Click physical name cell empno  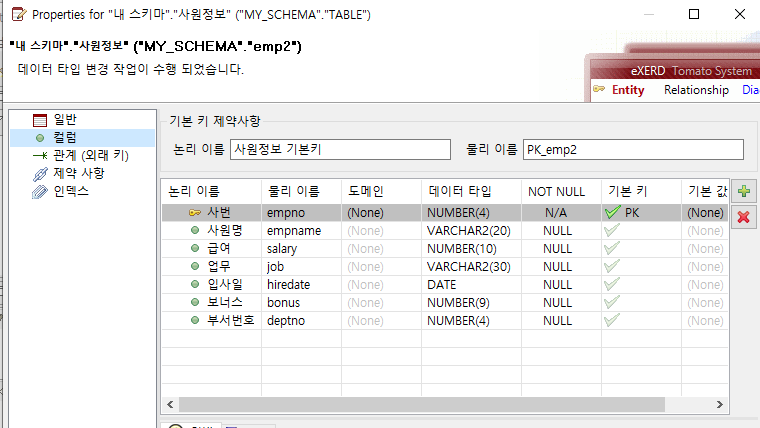pyautogui.click(x=301, y=213)
